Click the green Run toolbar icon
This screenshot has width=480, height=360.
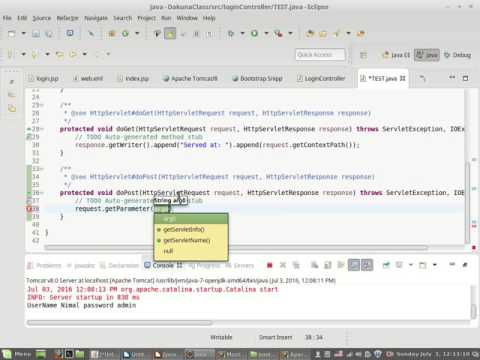pyautogui.click(x=125, y=34)
